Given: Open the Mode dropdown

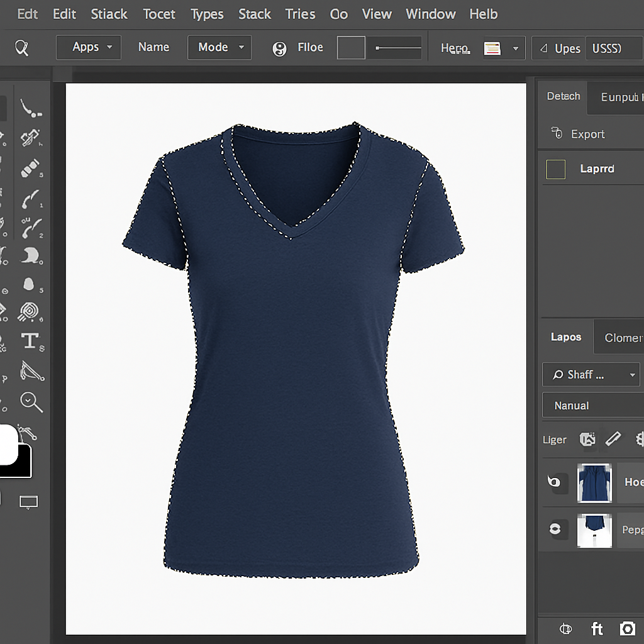Looking at the screenshot, I should [x=219, y=48].
